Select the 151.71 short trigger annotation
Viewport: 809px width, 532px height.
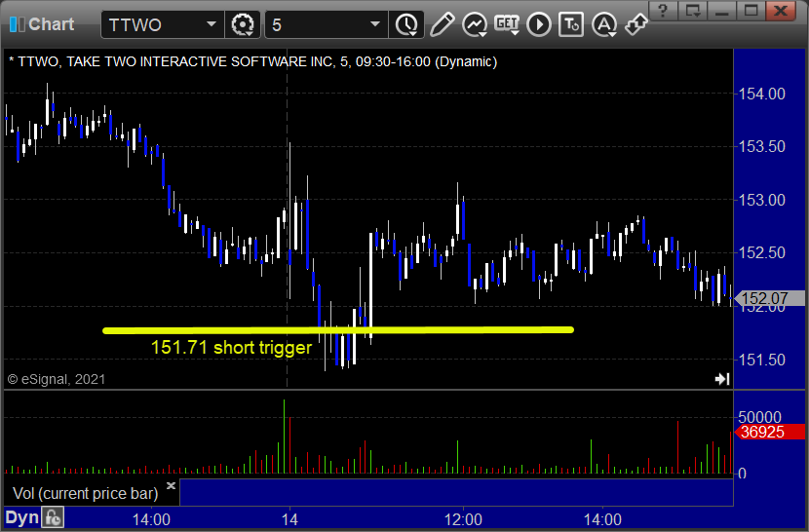231,347
